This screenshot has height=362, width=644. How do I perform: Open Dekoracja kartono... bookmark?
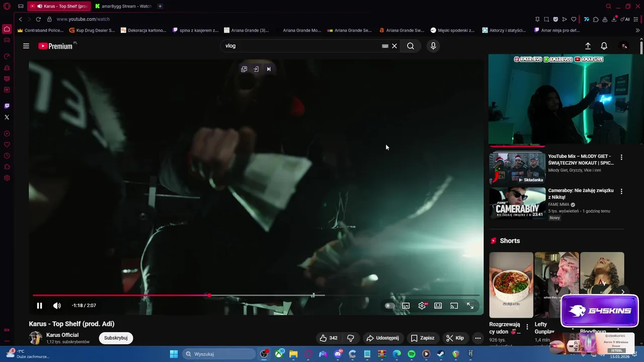(x=143, y=30)
